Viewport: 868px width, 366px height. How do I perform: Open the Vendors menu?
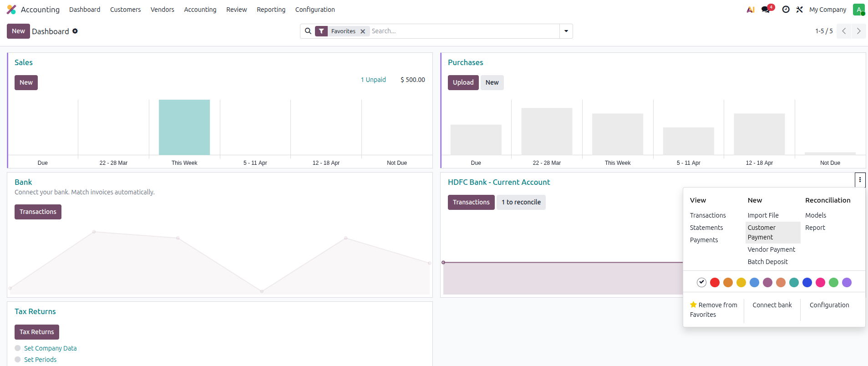(162, 10)
